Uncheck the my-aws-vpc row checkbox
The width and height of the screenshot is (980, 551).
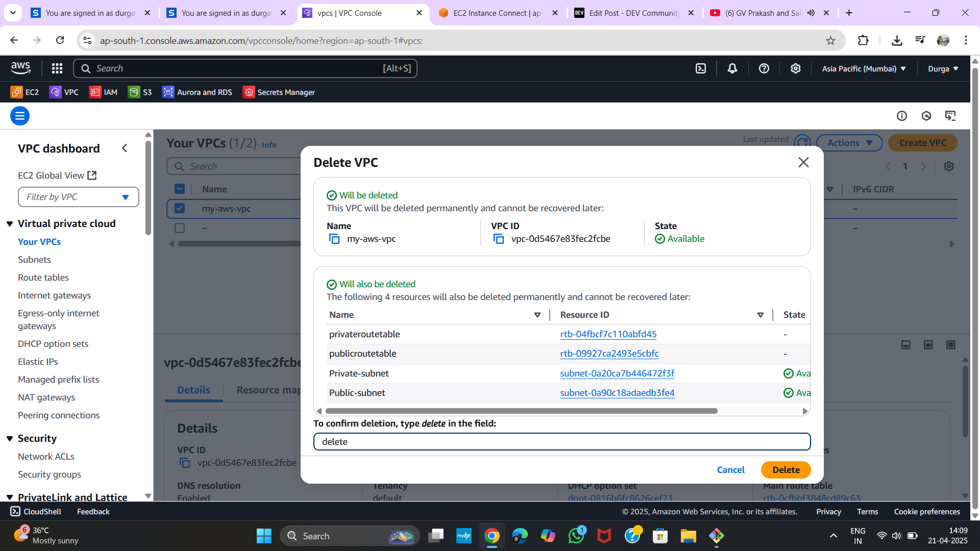pos(180,208)
